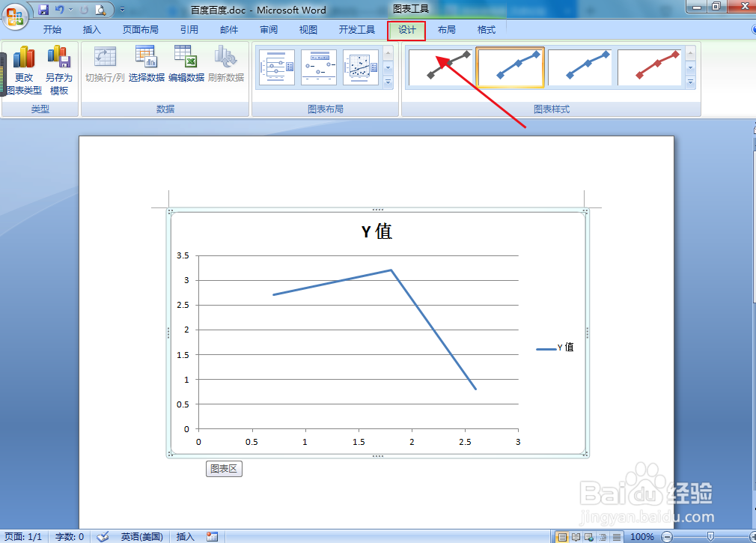Click the zoom out minus button
The height and width of the screenshot is (543, 756).
(667, 537)
